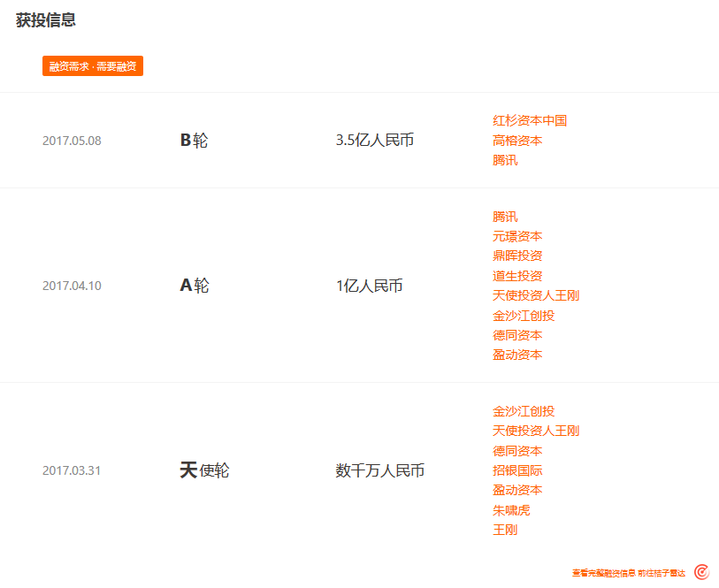The height and width of the screenshot is (588, 719).
Task: Open the 王刚 link ending the 天使轮 list
Action: pos(505,530)
